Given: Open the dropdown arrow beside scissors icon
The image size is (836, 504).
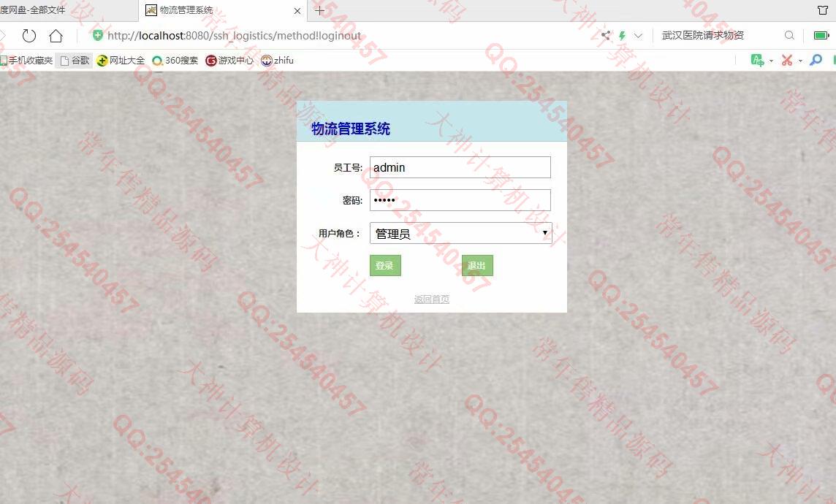Looking at the screenshot, I should pos(800,61).
